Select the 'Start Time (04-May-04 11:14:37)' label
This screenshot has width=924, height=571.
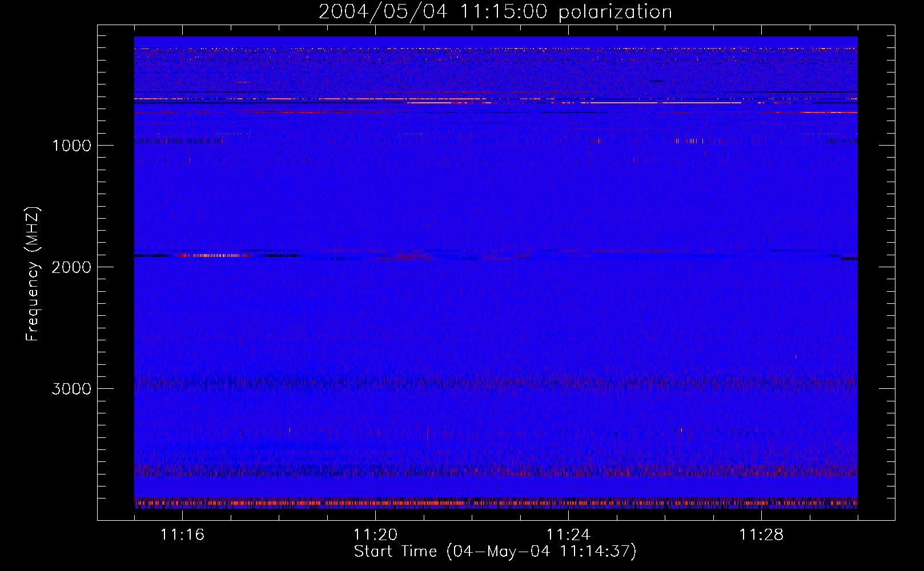pos(495,552)
